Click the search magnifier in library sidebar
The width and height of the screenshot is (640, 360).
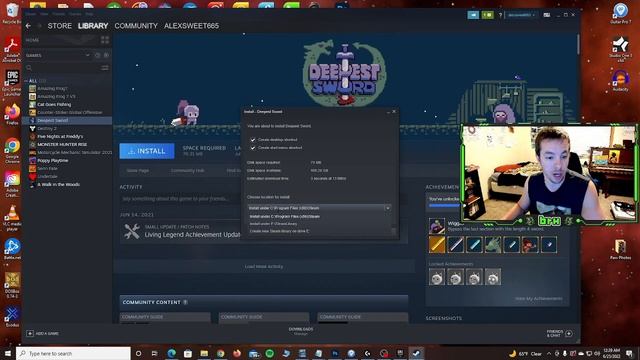(29, 68)
